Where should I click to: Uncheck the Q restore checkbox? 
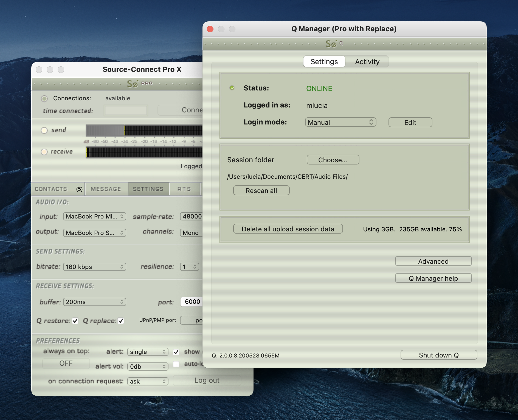point(75,321)
